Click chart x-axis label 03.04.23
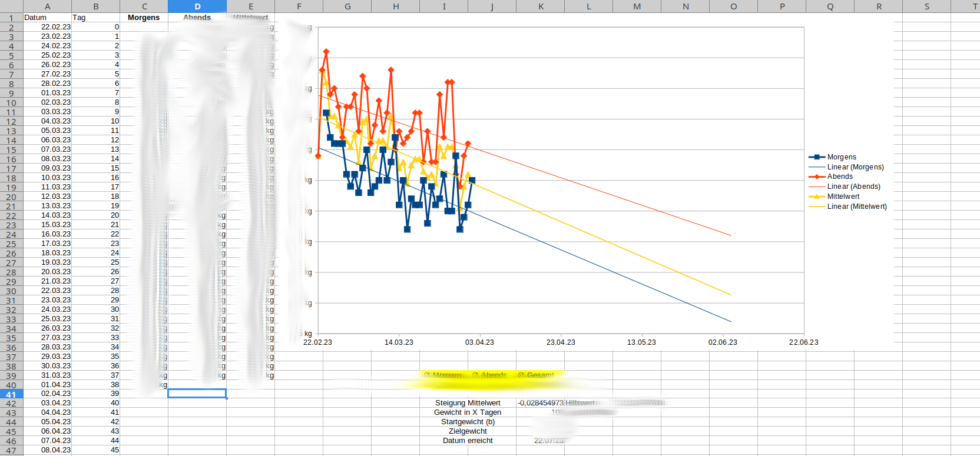980x456 pixels. (479, 342)
